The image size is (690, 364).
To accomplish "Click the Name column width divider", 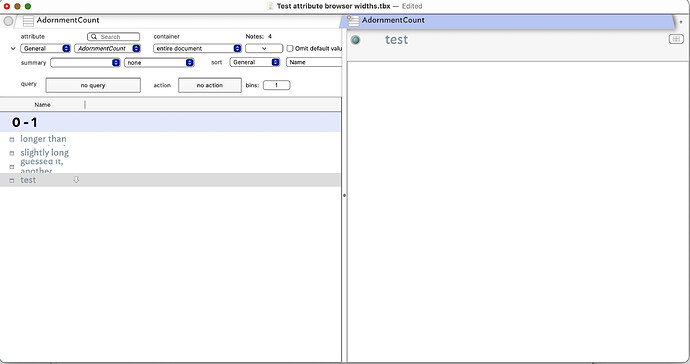I will (85, 105).
